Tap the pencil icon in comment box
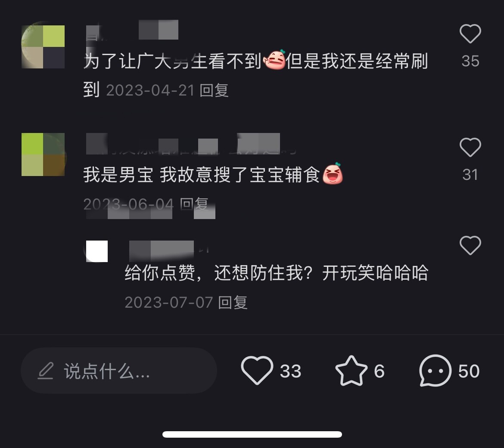504x448 pixels. coord(46,371)
